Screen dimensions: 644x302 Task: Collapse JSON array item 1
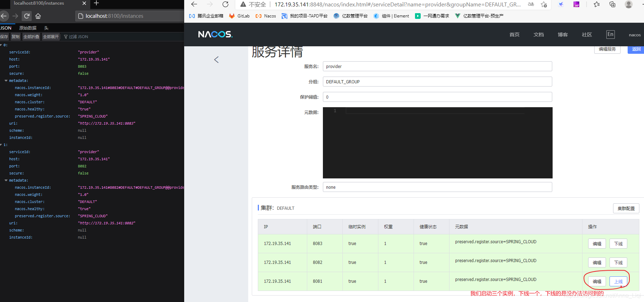point(1,145)
